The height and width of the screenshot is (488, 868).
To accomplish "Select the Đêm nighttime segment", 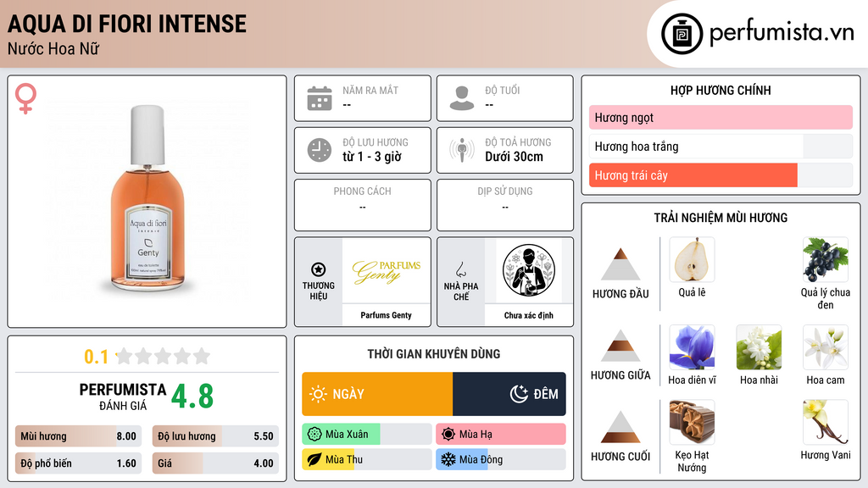I will click(x=509, y=394).
